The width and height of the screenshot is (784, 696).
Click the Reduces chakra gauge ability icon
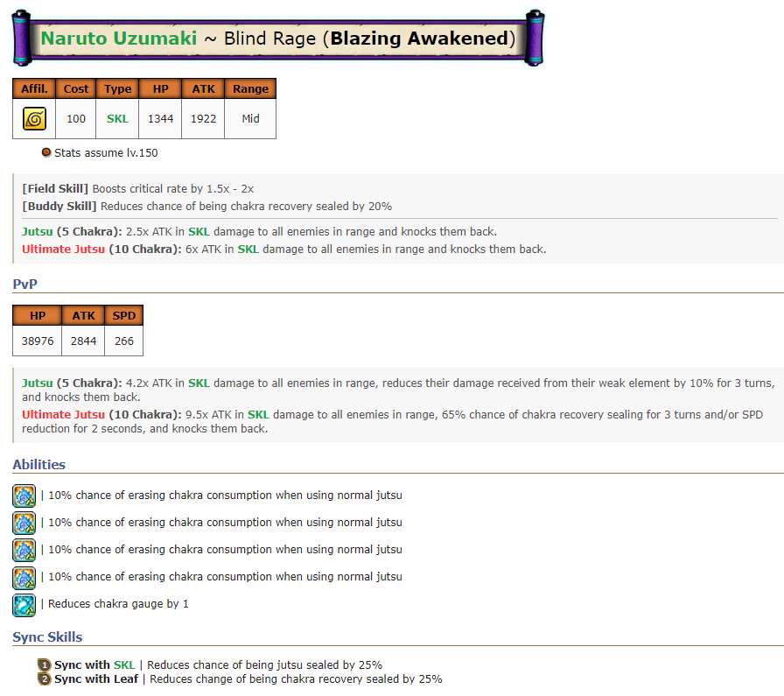(x=24, y=604)
